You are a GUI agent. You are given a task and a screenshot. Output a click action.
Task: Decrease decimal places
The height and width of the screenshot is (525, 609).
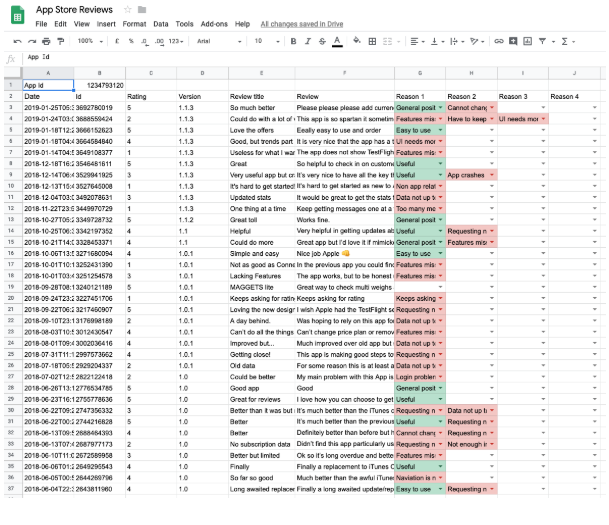pos(144,41)
